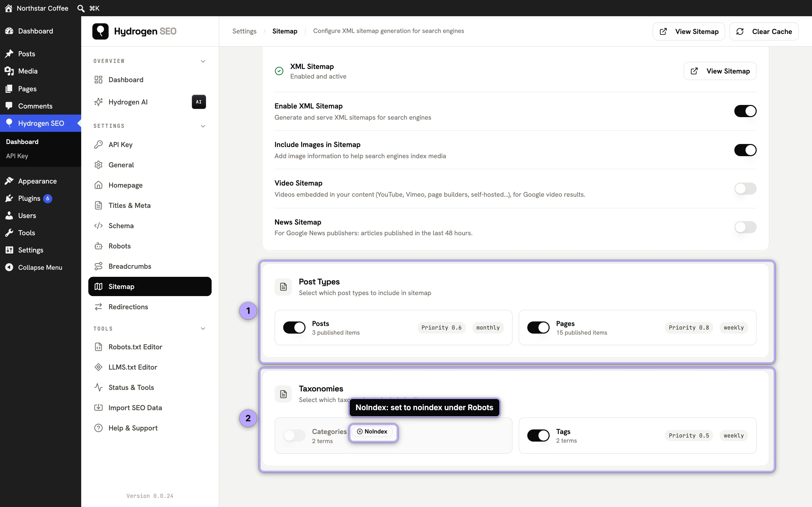Open LLMS.txt Editor diamond icon
The height and width of the screenshot is (507, 812).
coord(98,367)
